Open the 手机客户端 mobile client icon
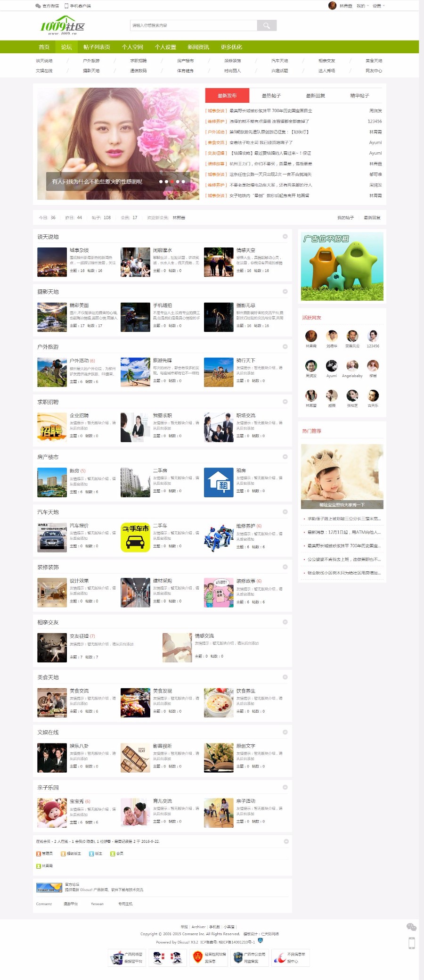 pyautogui.click(x=66, y=6)
